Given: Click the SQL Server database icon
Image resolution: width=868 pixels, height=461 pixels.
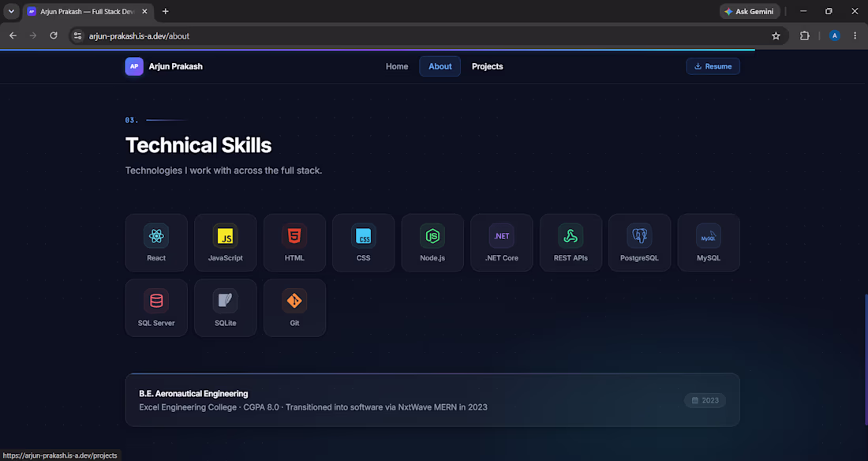Looking at the screenshot, I should [156, 301].
